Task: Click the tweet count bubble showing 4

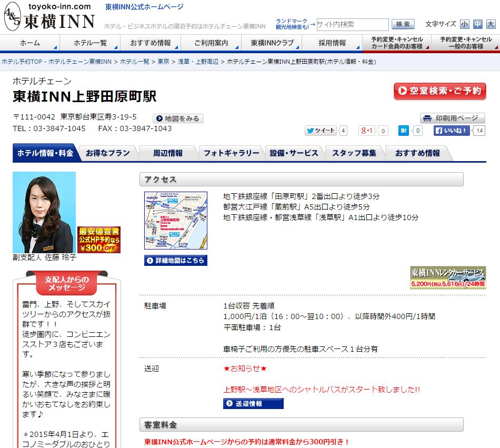Action: (x=343, y=131)
